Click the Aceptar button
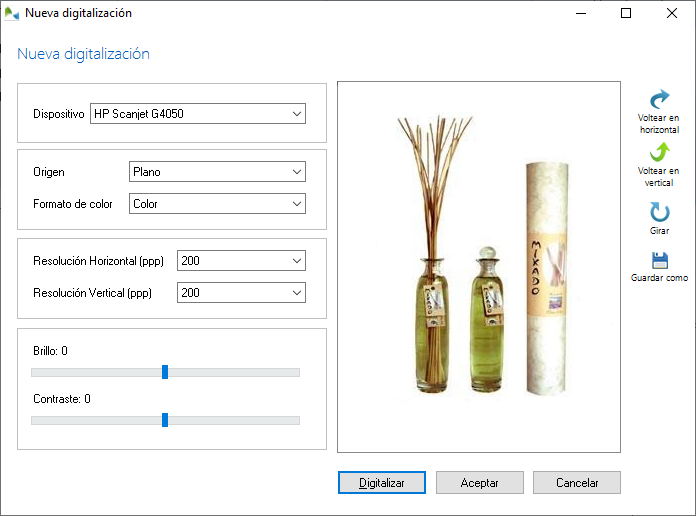The image size is (696, 516). click(x=479, y=482)
